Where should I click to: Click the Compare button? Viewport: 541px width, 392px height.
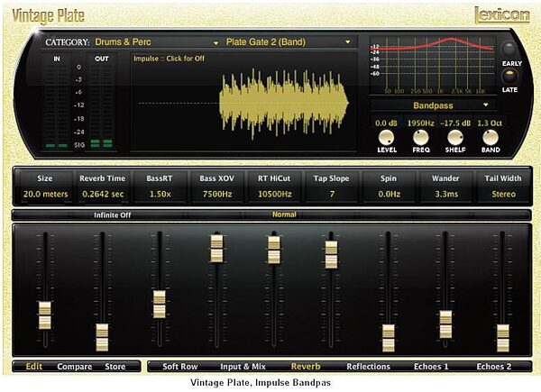75,367
